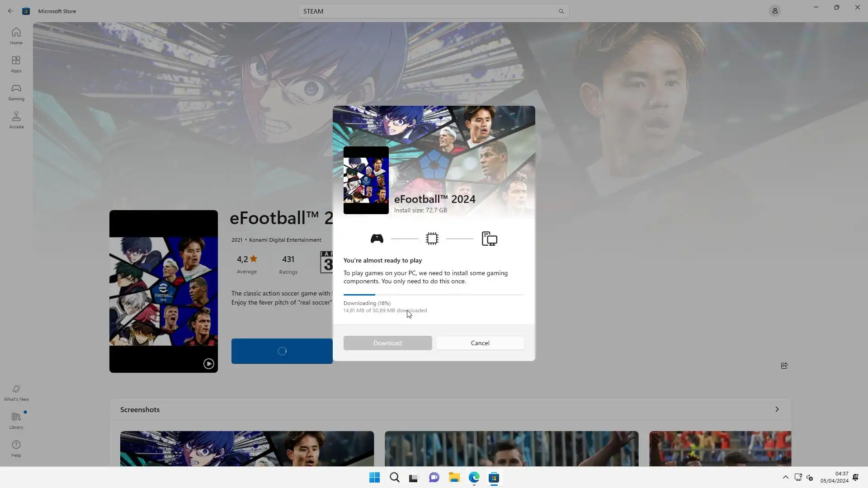Open the Library with update indicator
The height and width of the screenshot is (488, 868).
coord(16,421)
